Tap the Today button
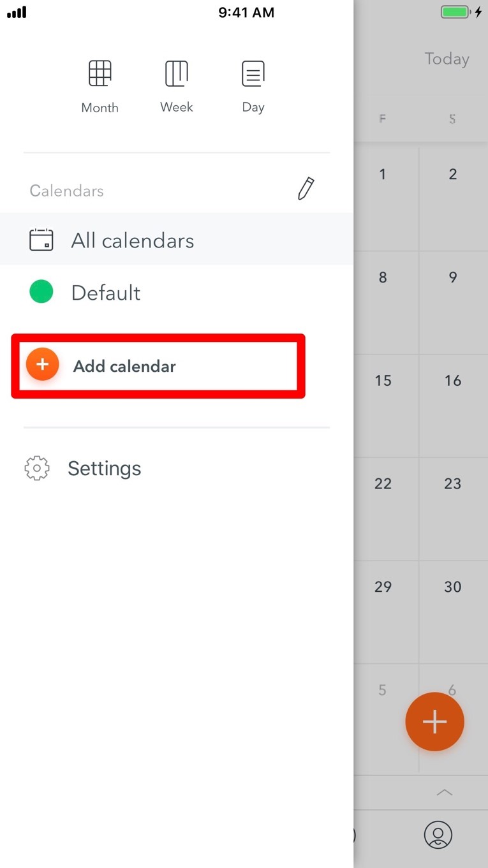This screenshot has width=488, height=868. click(447, 59)
